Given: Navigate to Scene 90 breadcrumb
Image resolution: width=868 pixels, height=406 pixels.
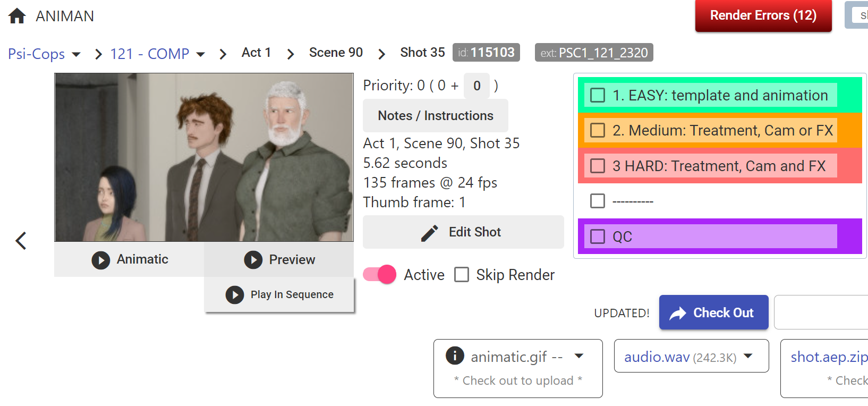Looking at the screenshot, I should point(336,53).
